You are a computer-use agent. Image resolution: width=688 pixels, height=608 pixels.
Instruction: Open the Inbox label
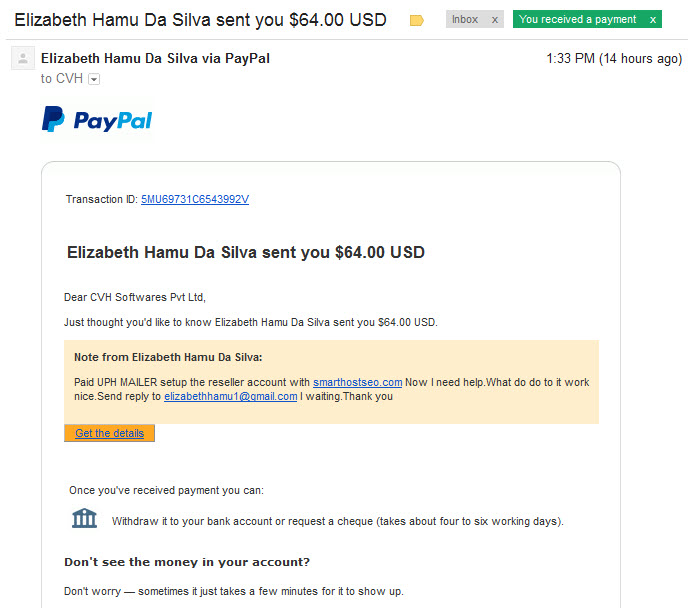(x=465, y=19)
